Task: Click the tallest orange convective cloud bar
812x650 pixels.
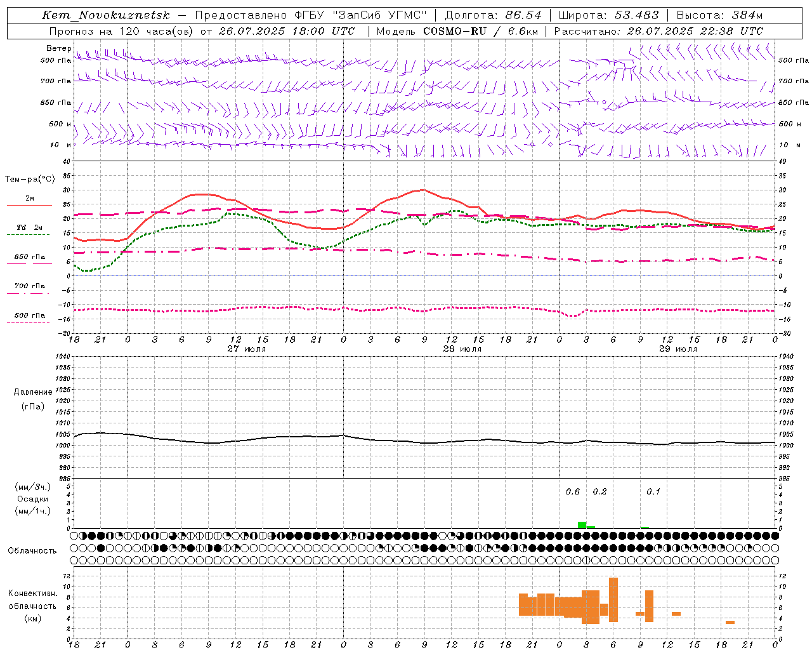Action: point(613,600)
